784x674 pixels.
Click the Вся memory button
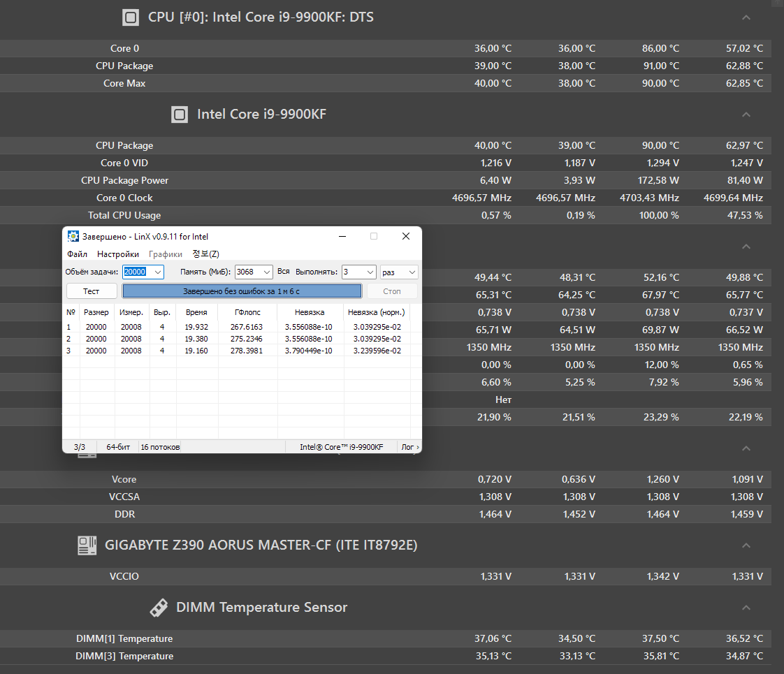(284, 271)
